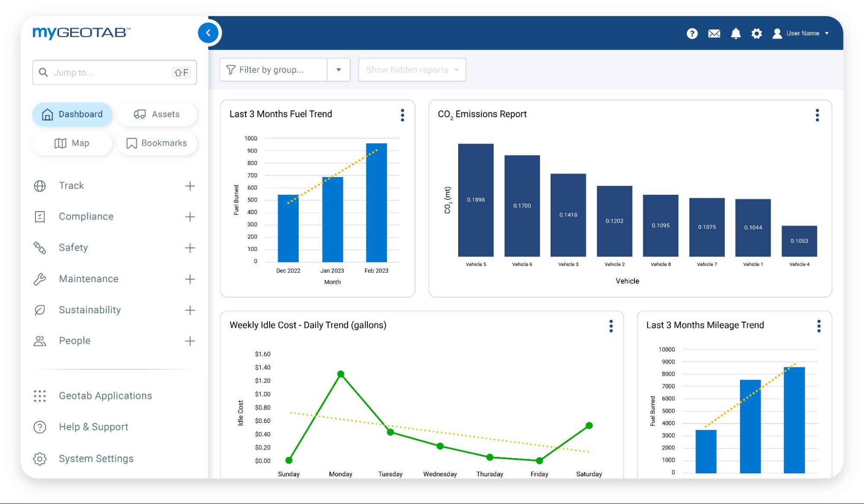Expand the Compliance menu section

coord(189,216)
